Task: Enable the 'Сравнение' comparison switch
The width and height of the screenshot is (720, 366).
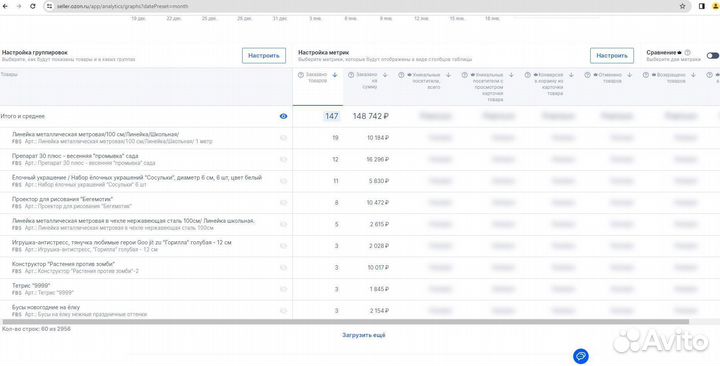Action: [713, 56]
